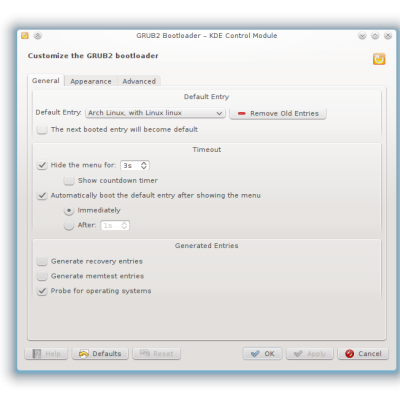The width and height of the screenshot is (400, 400).
Task: Maximize the GRUB2 Bootloader window
Action: [375, 36]
